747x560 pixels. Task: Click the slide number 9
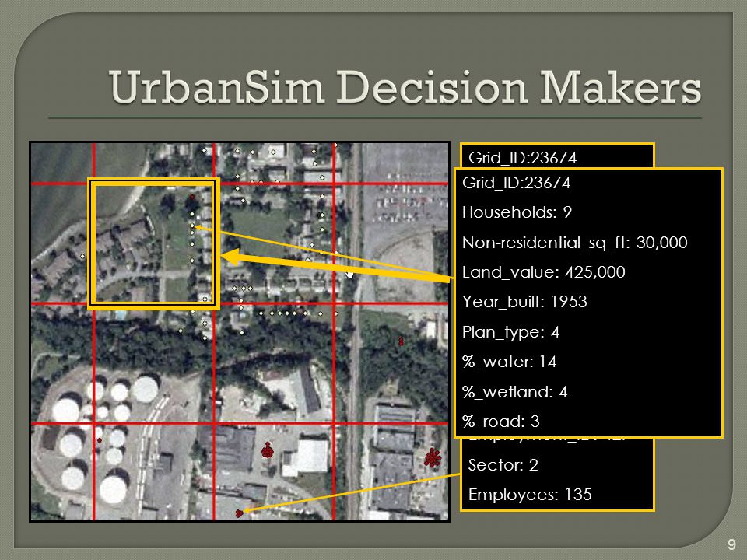tap(731, 544)
